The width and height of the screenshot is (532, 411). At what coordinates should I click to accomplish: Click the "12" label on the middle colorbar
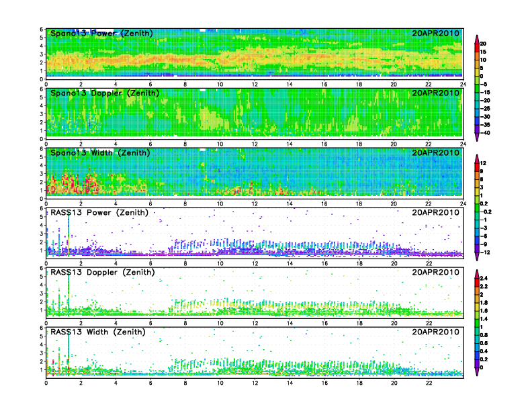click(x=483, y=163)
